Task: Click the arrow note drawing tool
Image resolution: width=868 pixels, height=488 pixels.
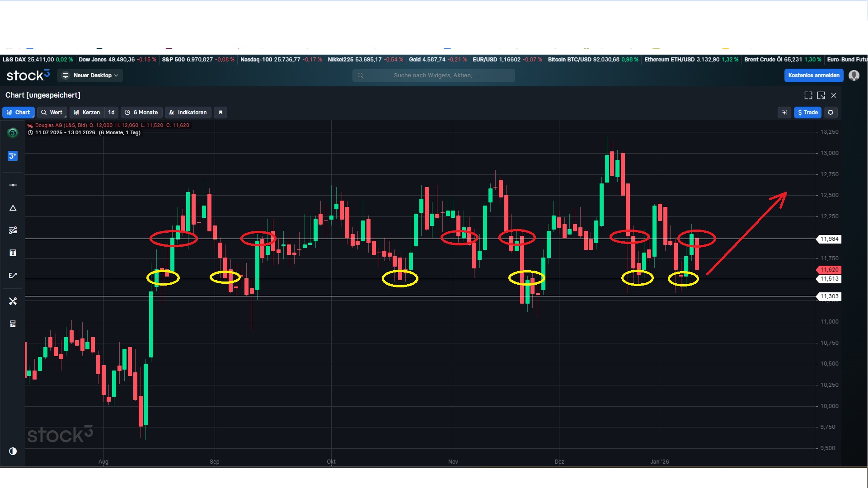Action: (13, 275)
